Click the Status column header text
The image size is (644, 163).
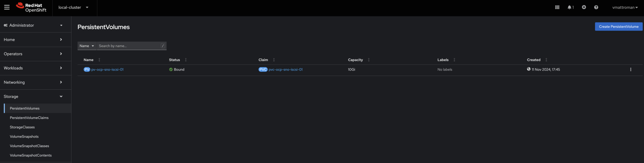[x=174, y=60]
